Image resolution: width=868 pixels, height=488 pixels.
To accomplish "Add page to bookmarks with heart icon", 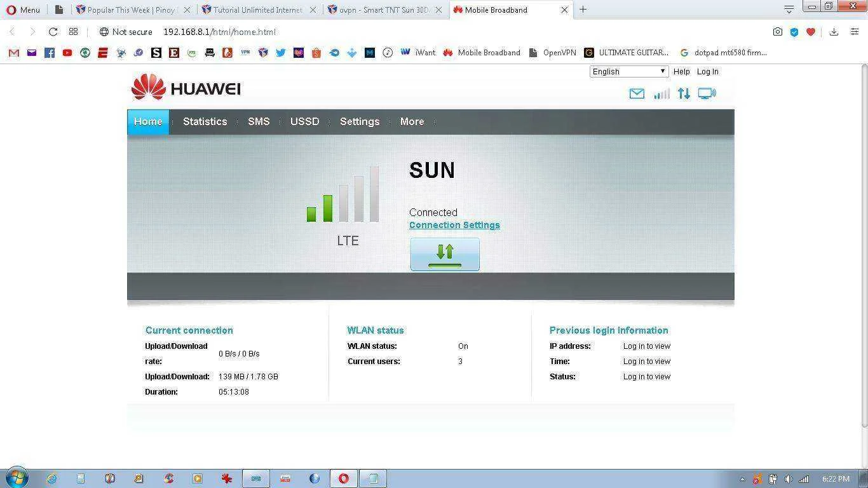I will (x=810, y=32).
